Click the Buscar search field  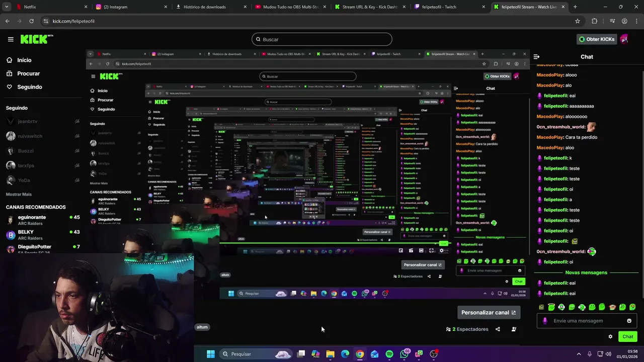tap(322, 39)
